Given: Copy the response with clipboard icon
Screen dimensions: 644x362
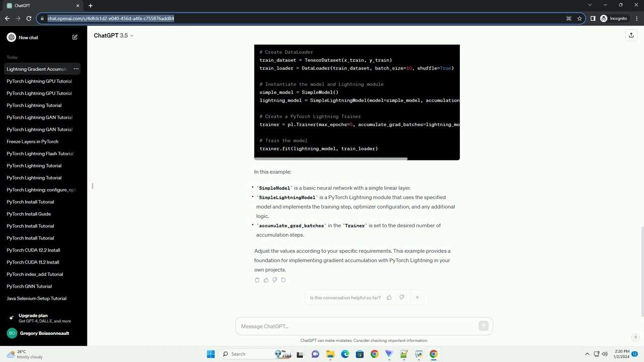Looking at the screenshot, I should click(x=257, y=280).
